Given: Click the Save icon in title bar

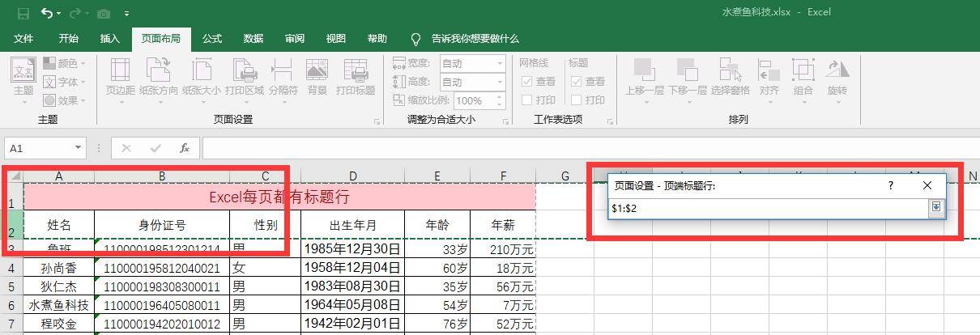Looking at the screenshot, I should [x=23, y=13].
